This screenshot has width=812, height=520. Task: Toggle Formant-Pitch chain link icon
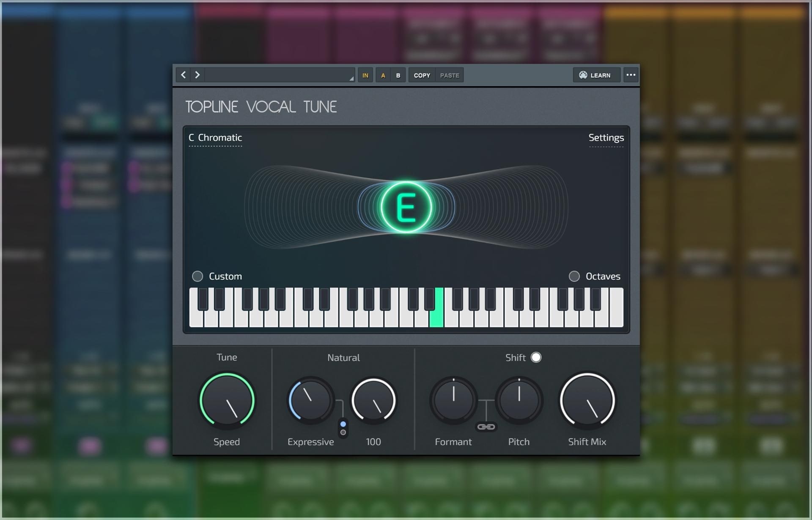tap(486, 427)
